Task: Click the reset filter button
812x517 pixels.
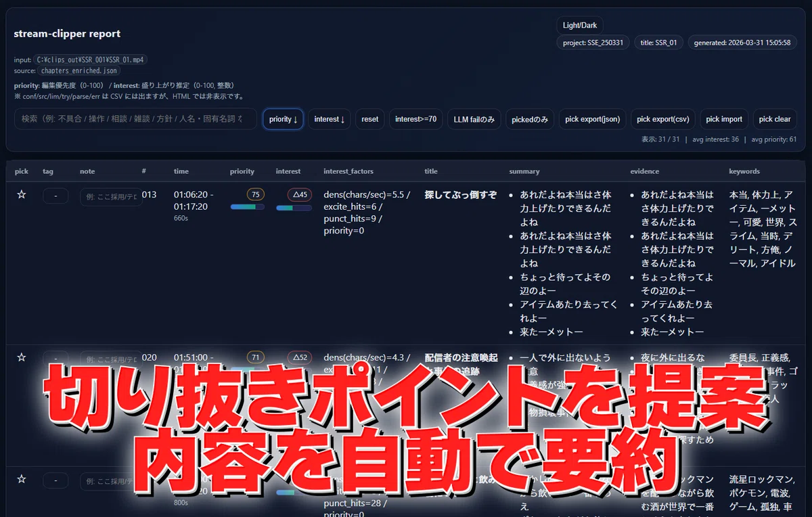Action: pos(370,119)
